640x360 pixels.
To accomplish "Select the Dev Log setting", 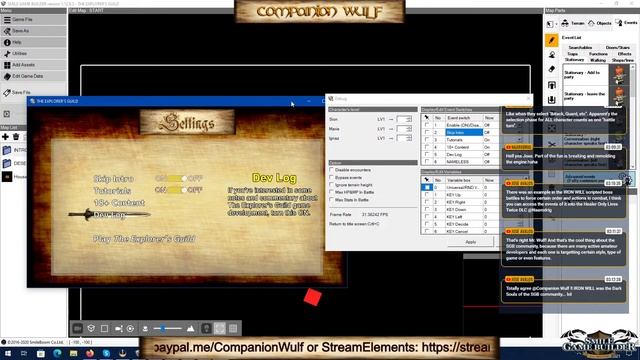I will (x=109, y=215).
